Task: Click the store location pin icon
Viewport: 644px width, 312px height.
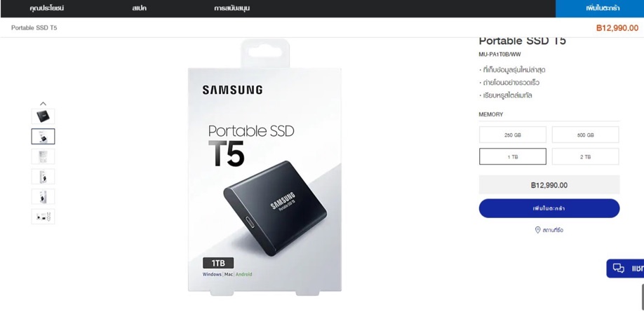Action: (x=537, y=230)
